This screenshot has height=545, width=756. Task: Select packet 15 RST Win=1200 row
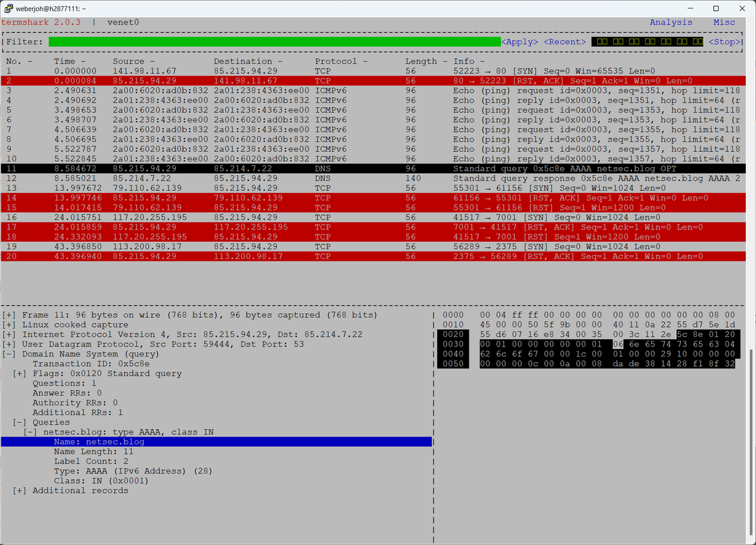click(374, 208)
